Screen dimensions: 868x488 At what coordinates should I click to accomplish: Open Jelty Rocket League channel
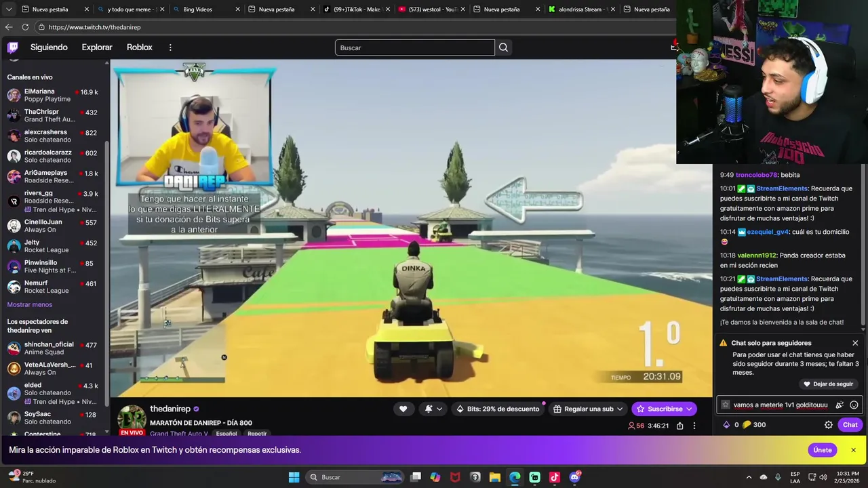[53, 246]
